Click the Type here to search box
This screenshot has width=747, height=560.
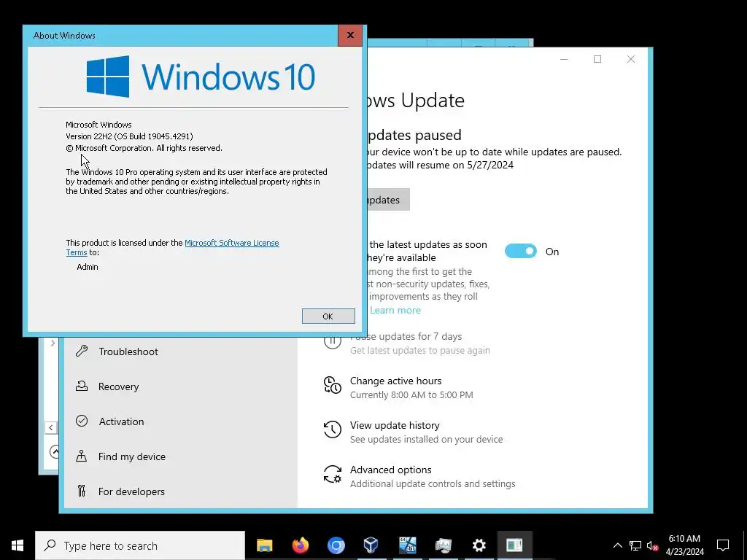pyautogui.click(x=140, y=545)
